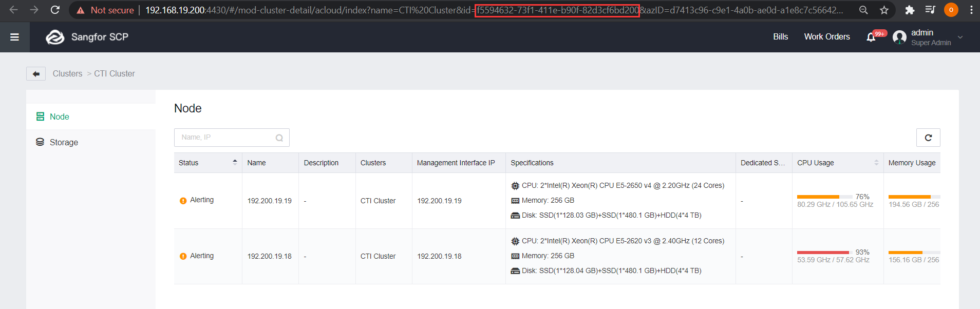This screenshot has height=309, width=980.
Task: Open Work Orders from the header
Action: tap(826, 37)
